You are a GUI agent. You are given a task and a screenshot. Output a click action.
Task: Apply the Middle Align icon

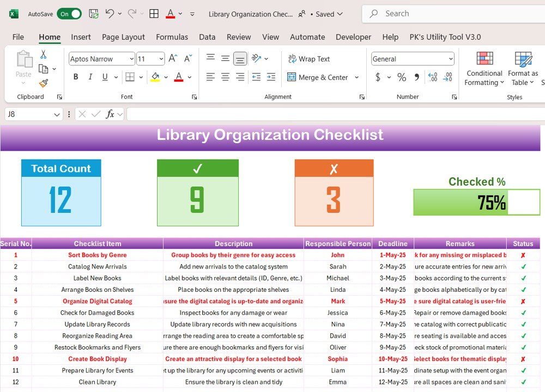click(225, 58)
